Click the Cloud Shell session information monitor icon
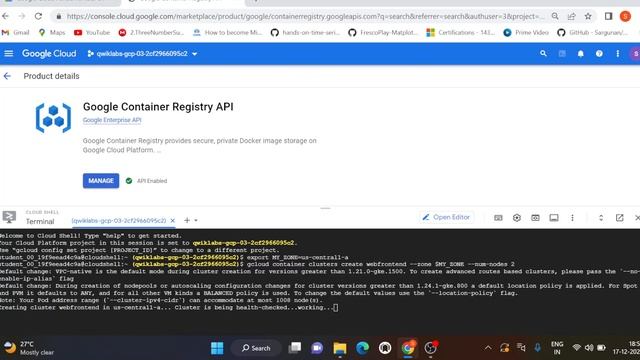This screenshot has height=360, width=640. (x=554, y=218)
